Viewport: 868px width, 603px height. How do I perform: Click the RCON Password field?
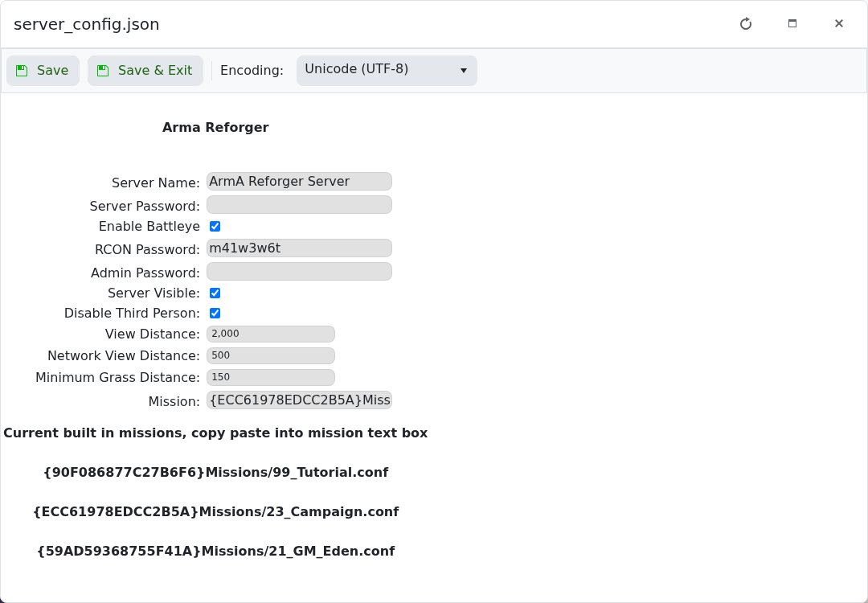(300, 248)
